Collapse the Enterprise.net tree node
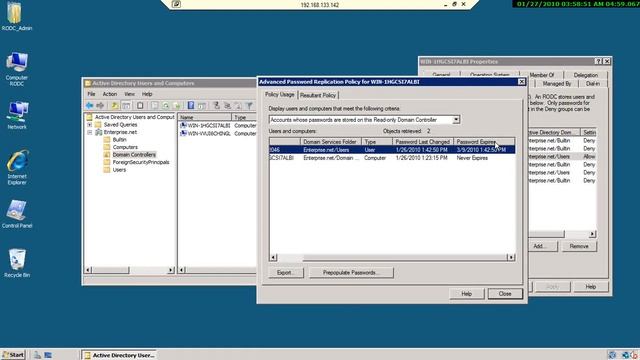640x360 pixels. click(x=89, y=132)
